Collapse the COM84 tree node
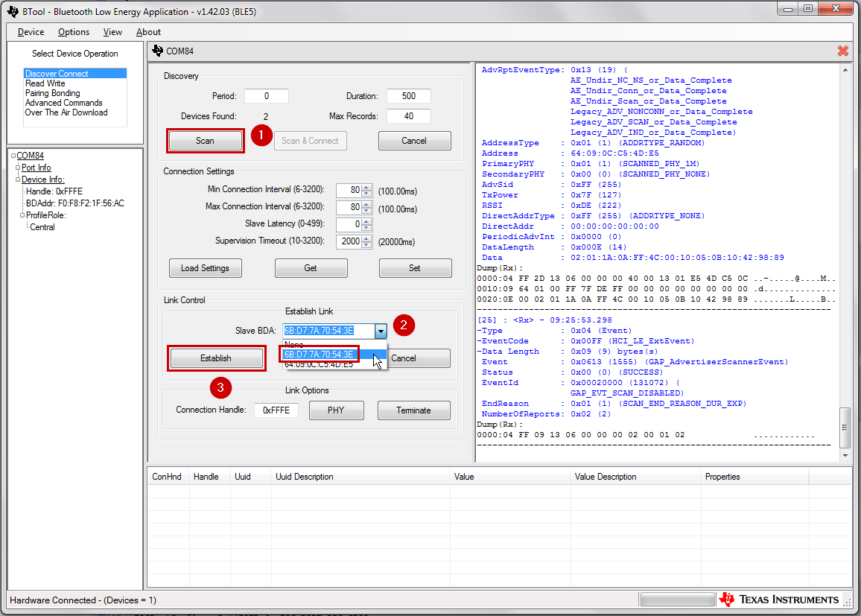 (13, 156)
